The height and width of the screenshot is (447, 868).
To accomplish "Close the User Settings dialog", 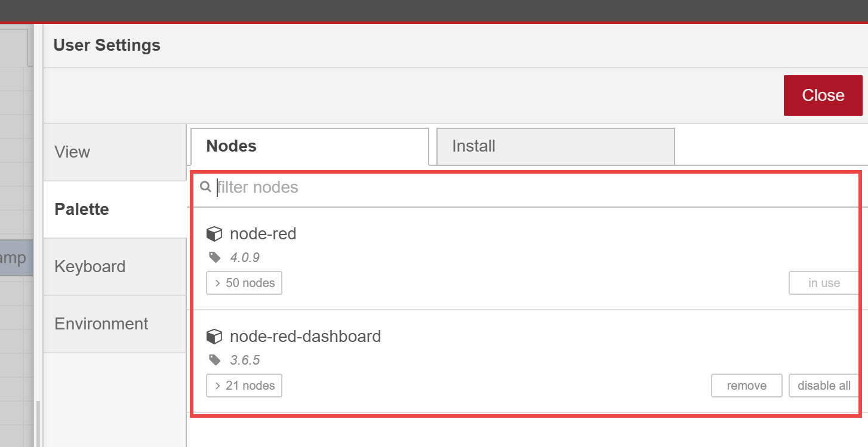I will pos(823,95).
